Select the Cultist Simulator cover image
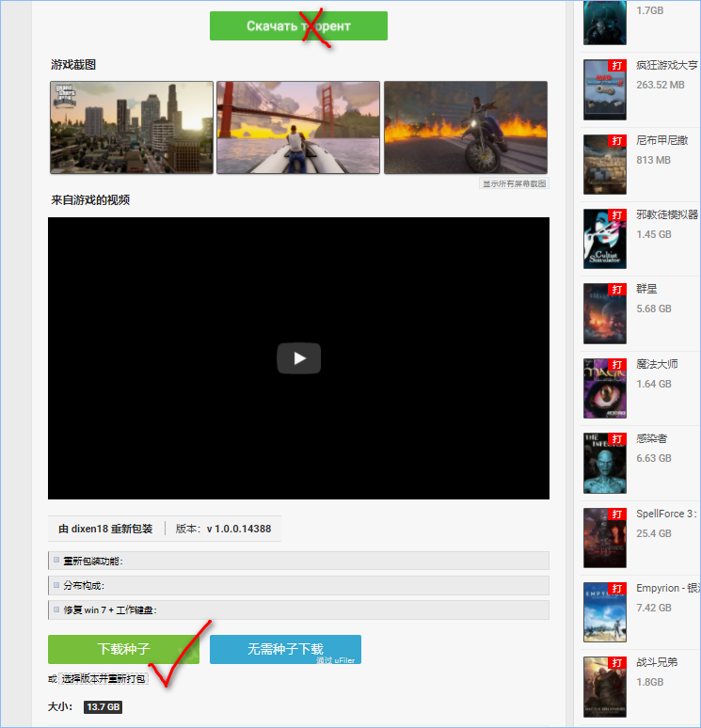This screenshot has width=701, height=728. pos(604,238)
